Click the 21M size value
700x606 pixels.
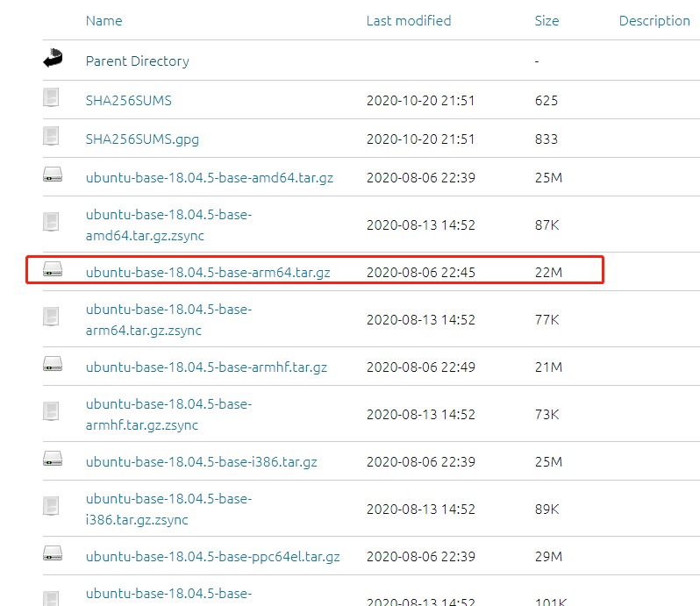[x=548, y=367]
